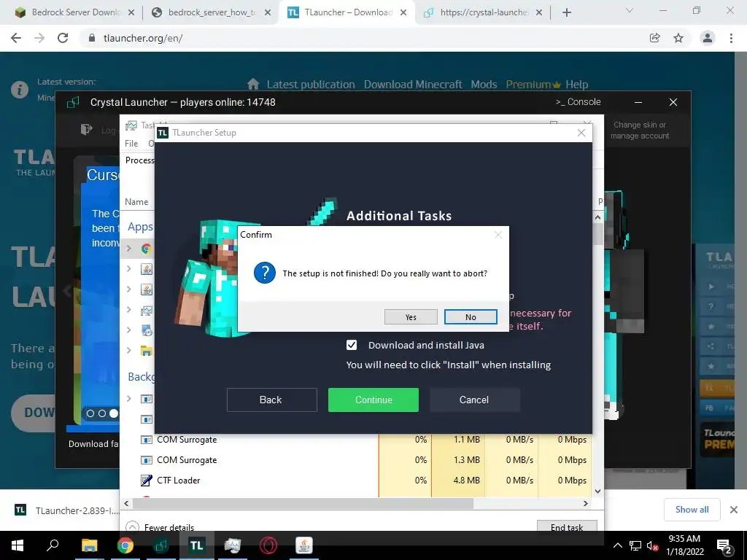Image resolution: width=747 pixels, height=560 pixels.
Task: Open a new tab with the plus icon
Action: tap(566, 12)
